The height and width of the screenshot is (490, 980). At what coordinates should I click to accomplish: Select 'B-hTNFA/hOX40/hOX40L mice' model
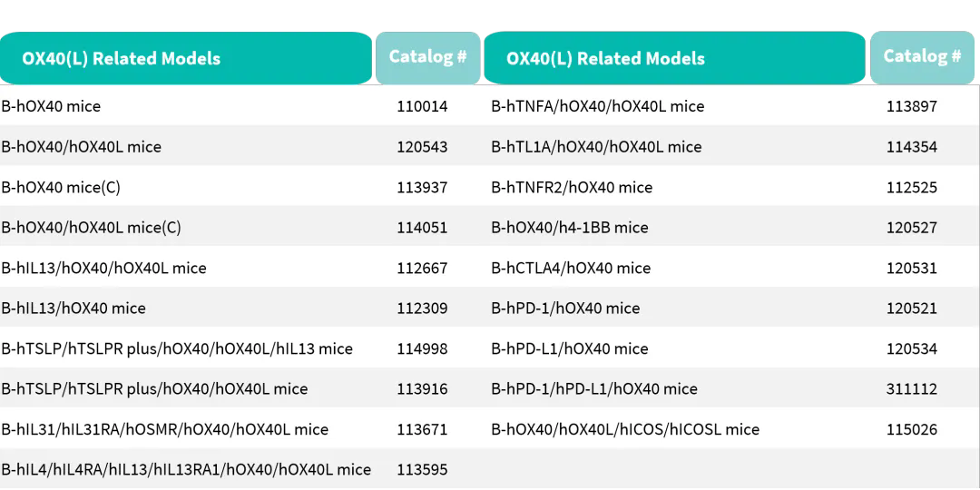598,106
